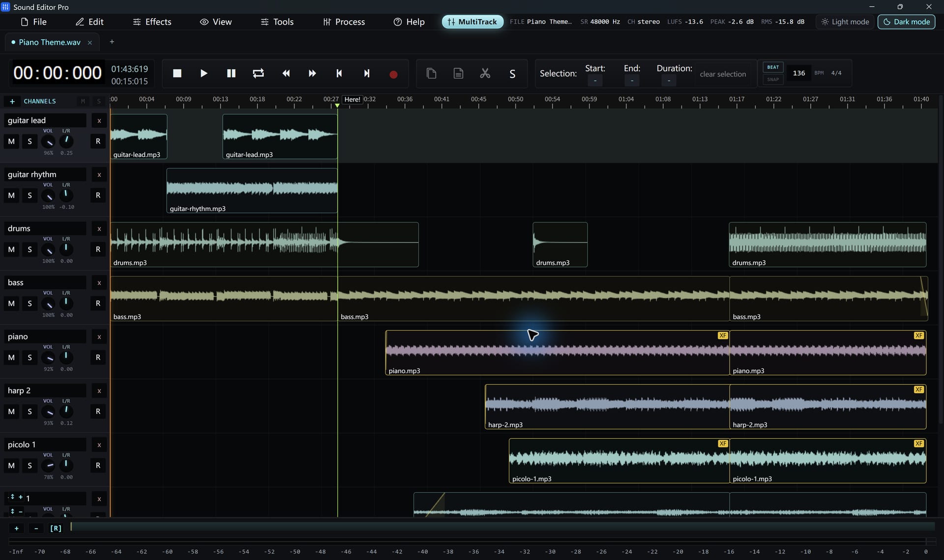Viewport: 944px width, 560px height.
Task: Click the Fast-forward icon
Action: [312, 74]
